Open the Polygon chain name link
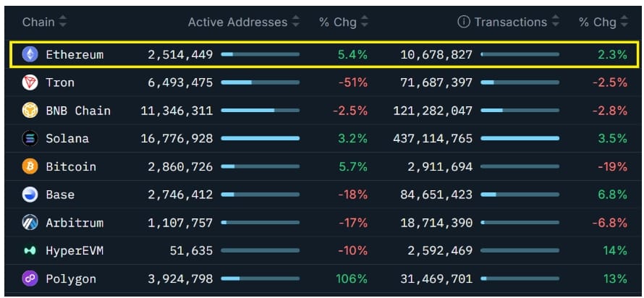The width and height of the screenshot is (644, 298). (71, 278)
